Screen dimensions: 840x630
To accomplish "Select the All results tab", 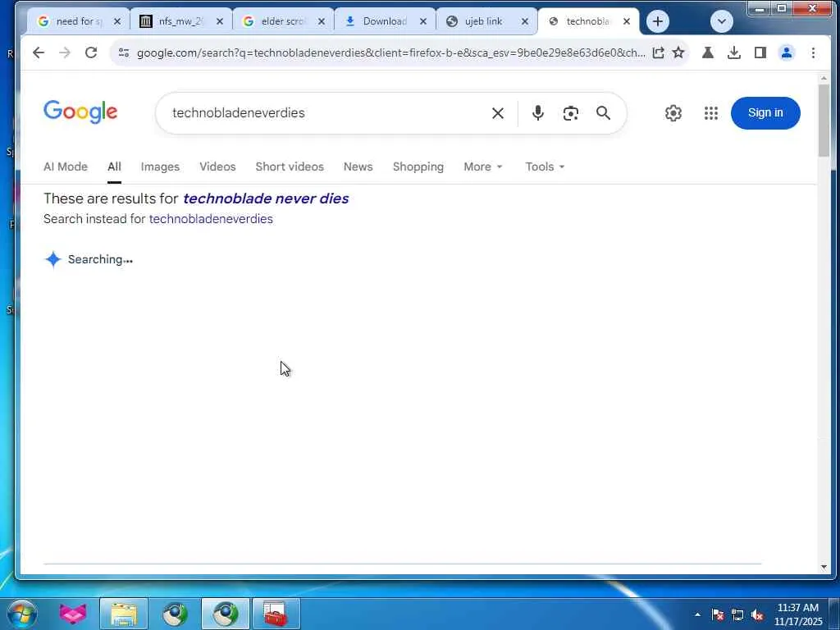I will pos(114,167).
